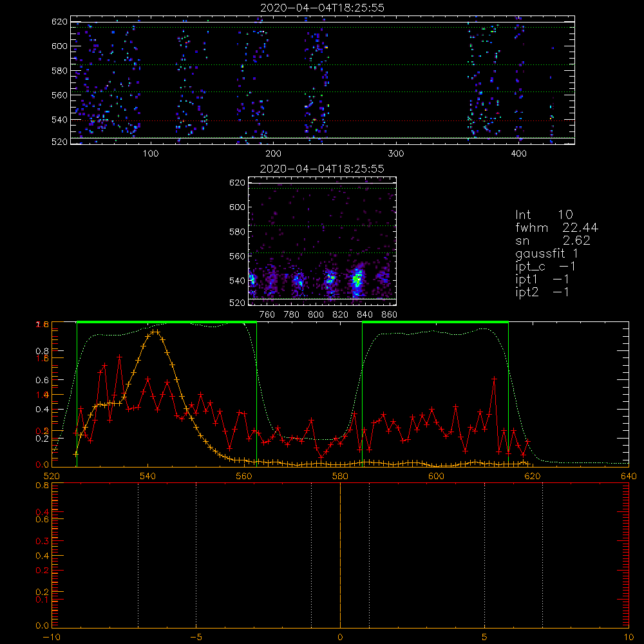Click the 640 x-axis label of the profile plot
Viewport: 644px width, 644px height.
[x=629, y=477]
